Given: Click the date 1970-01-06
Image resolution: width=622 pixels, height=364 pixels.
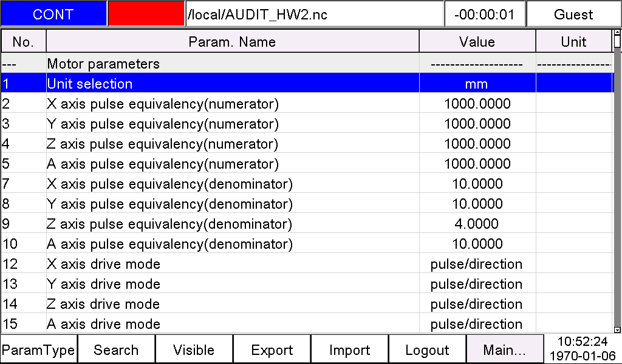Looking at the screenshot, I should click(x=583, y=356).
